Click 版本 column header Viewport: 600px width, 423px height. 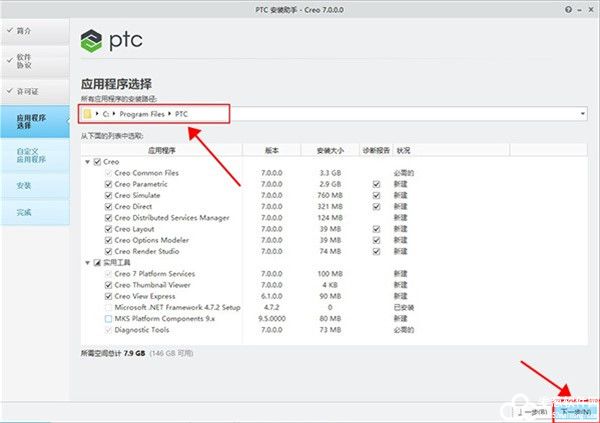(x=272, y=150)
